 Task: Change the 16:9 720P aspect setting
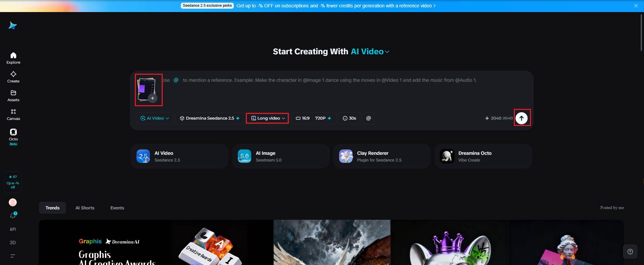[x=314, y=118]
